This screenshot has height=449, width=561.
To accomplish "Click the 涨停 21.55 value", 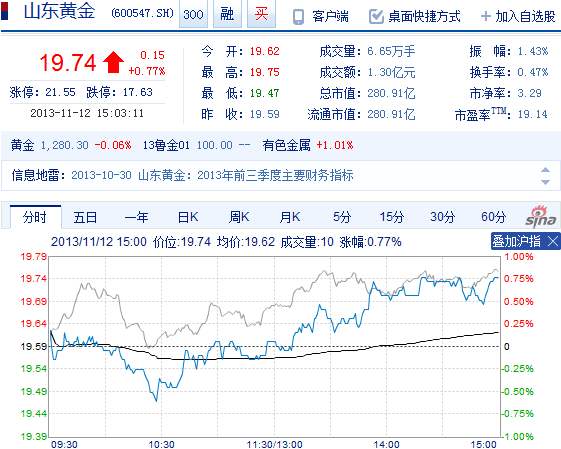I will click(x=60, y=92).
